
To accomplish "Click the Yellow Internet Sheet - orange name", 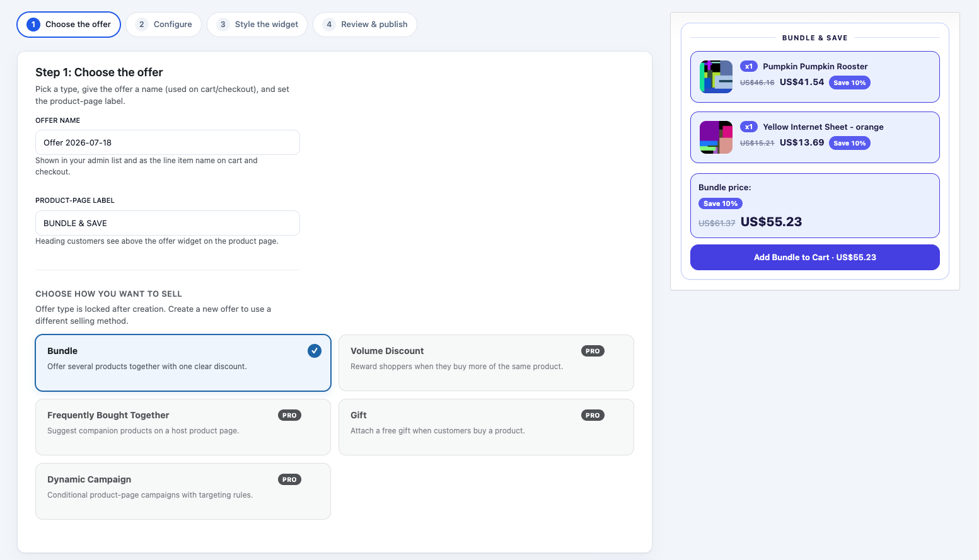I will (x=823, y=127).
